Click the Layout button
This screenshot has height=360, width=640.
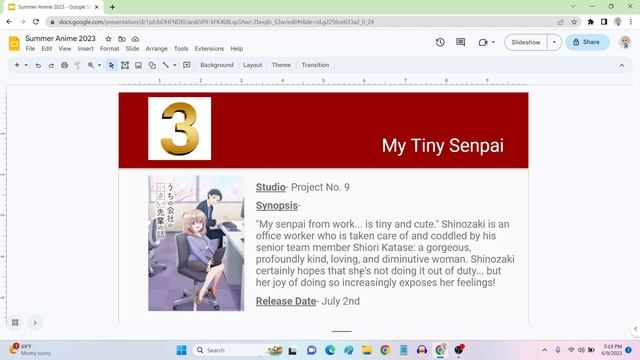pyautogui.click(x=252, y=65)
